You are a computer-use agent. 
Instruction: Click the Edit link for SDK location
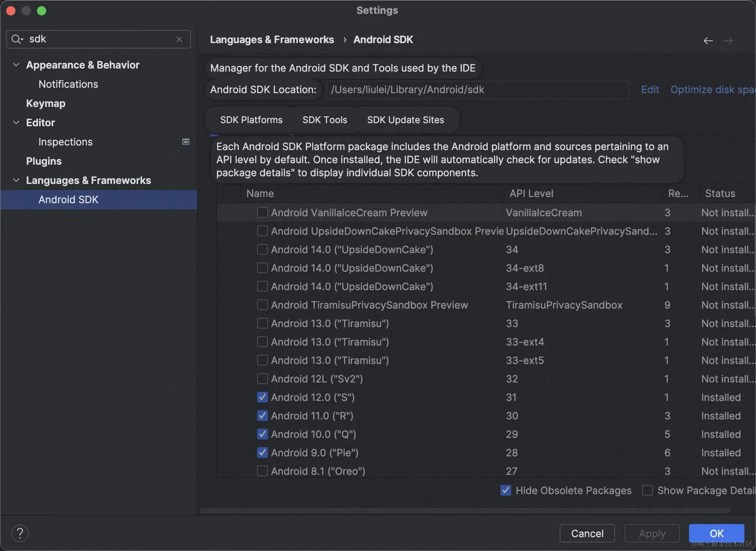(x=650, y=90)
